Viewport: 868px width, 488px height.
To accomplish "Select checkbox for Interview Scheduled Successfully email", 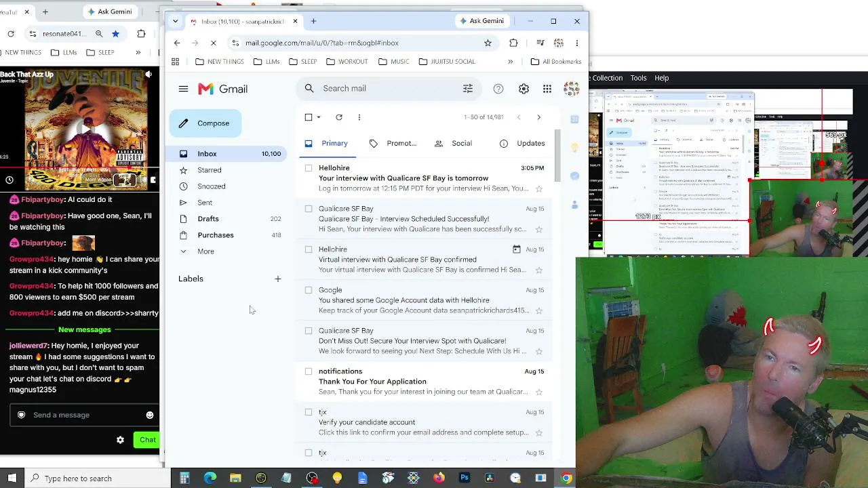I will pyautogui.click(x=309, y=209).
